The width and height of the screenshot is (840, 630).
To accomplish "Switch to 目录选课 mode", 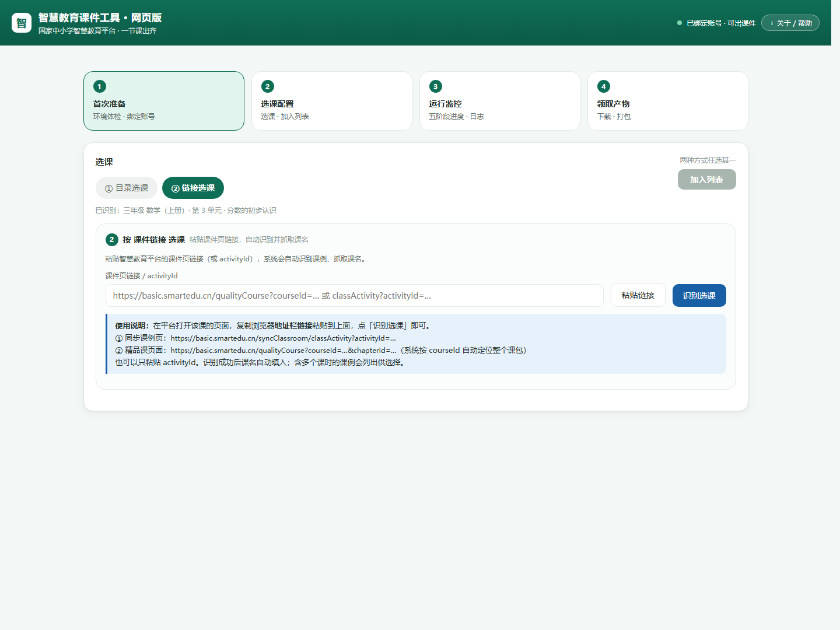I will pos(127,188).
